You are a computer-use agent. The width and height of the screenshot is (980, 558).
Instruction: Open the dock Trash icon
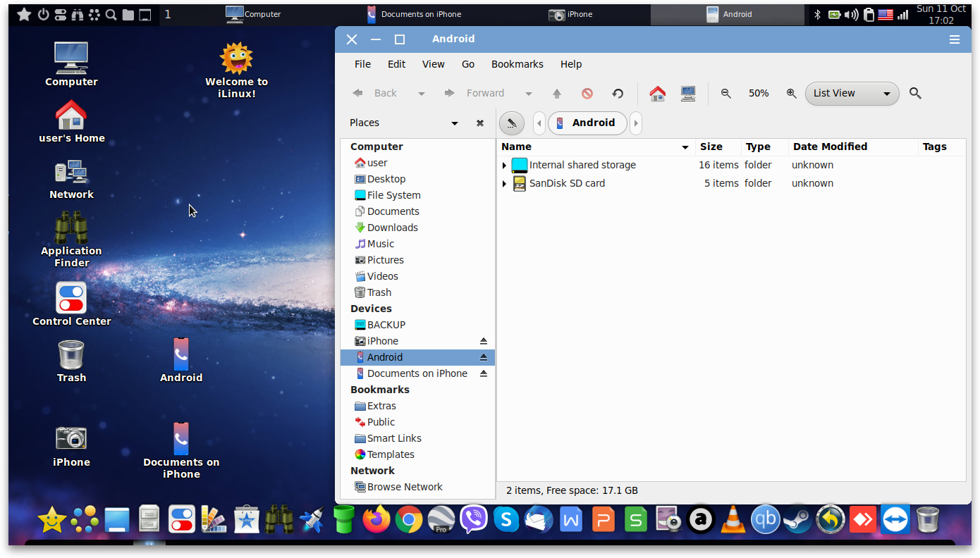pyautogui.click(x=928, y=520)
